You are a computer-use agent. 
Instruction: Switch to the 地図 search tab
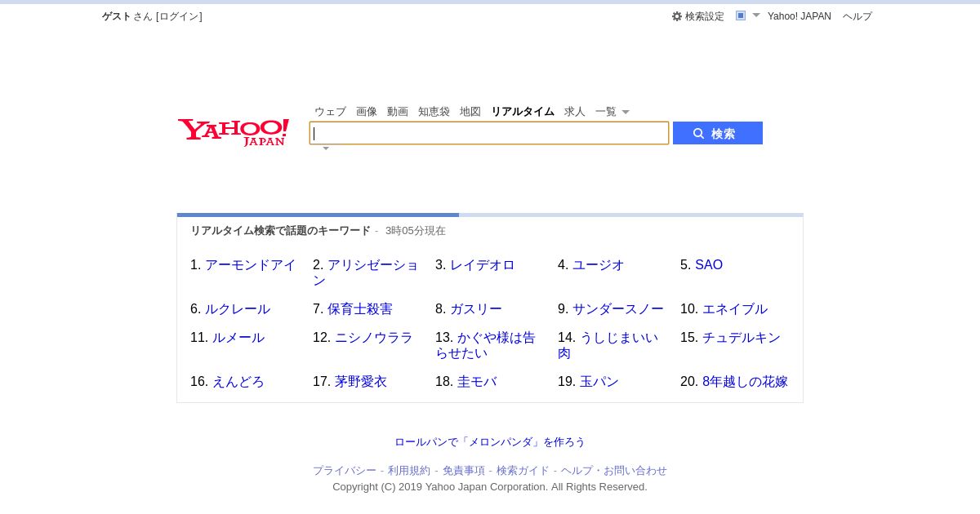pos(470,112)
